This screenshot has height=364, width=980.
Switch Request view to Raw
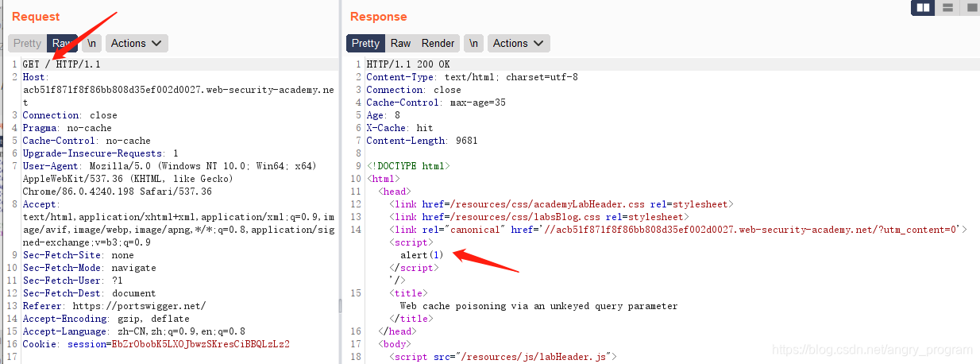(x=63, y=44)
